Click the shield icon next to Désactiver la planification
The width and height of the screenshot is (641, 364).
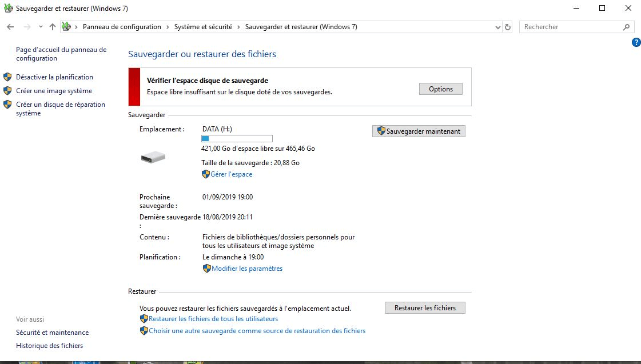pyautogui.click(x=7, y=77)
